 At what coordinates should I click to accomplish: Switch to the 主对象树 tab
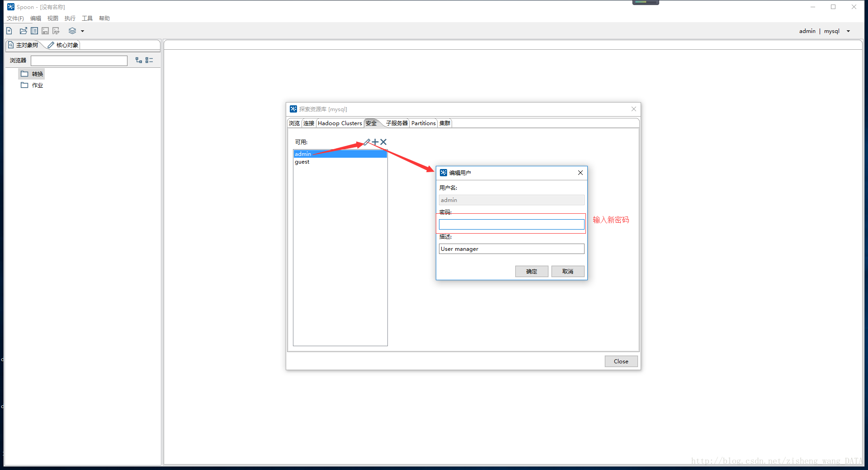(24, 45)
